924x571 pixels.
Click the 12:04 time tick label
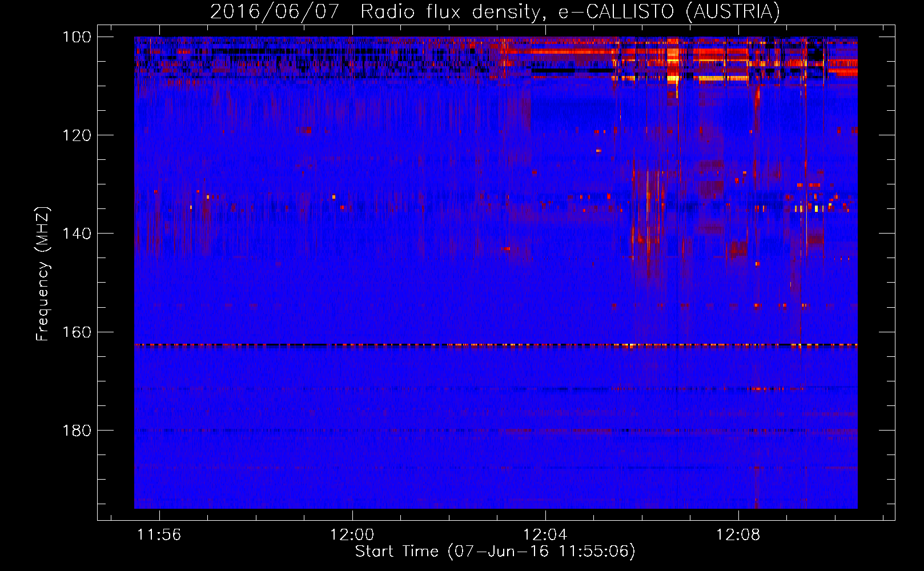545,535
